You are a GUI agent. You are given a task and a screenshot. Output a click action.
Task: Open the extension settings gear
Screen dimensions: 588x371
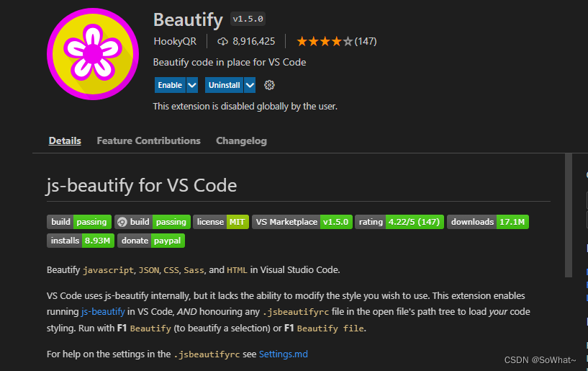[269, 85]
